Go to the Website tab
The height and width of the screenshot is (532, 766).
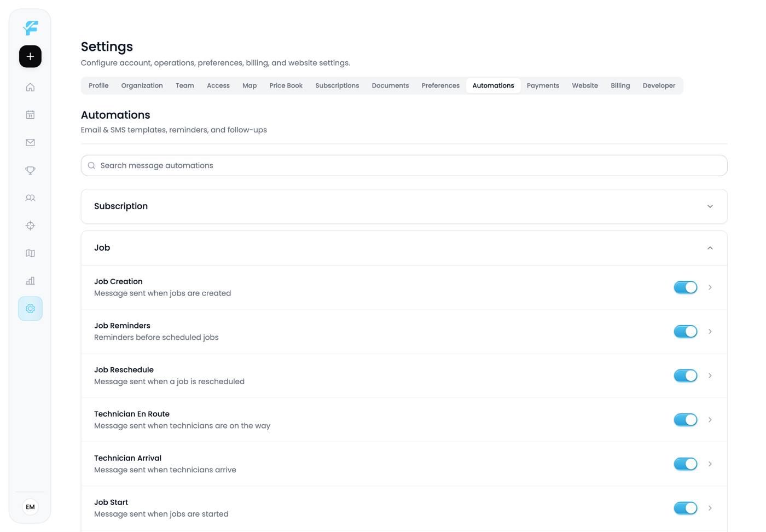[x=585, y=85]
